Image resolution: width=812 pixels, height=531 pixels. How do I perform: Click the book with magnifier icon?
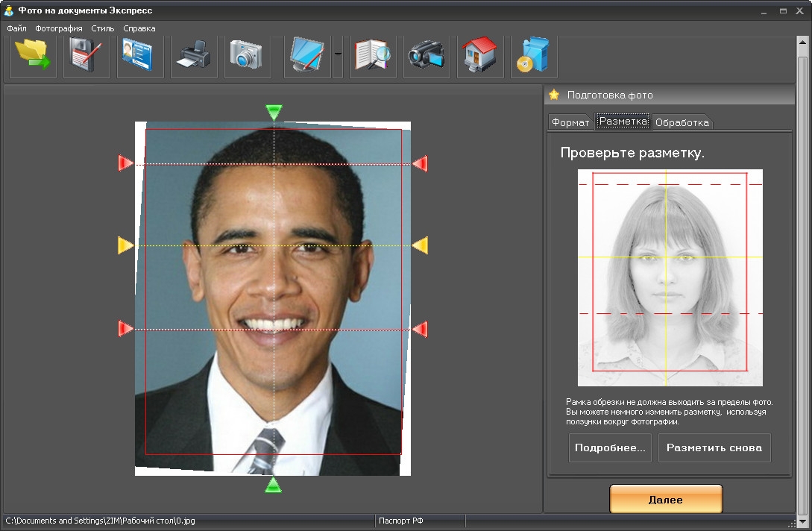coord(373,55)
